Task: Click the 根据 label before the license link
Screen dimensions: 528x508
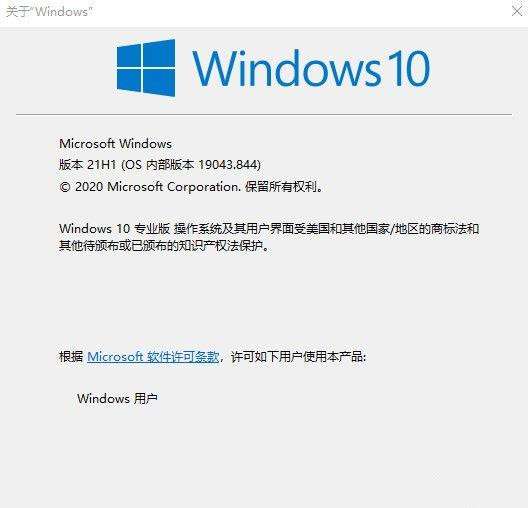Action: pyautogui.click(x=71, y=357)
